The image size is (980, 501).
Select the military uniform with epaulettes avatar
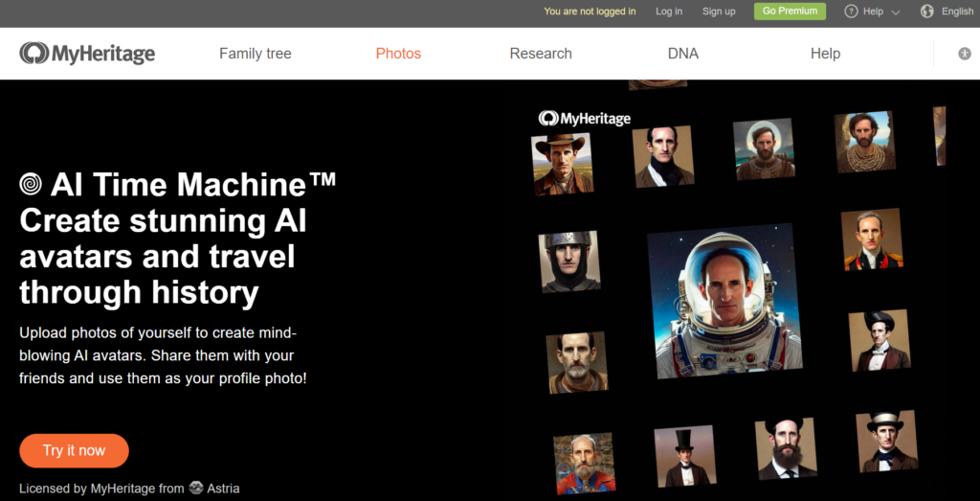(x=872, y=239)
